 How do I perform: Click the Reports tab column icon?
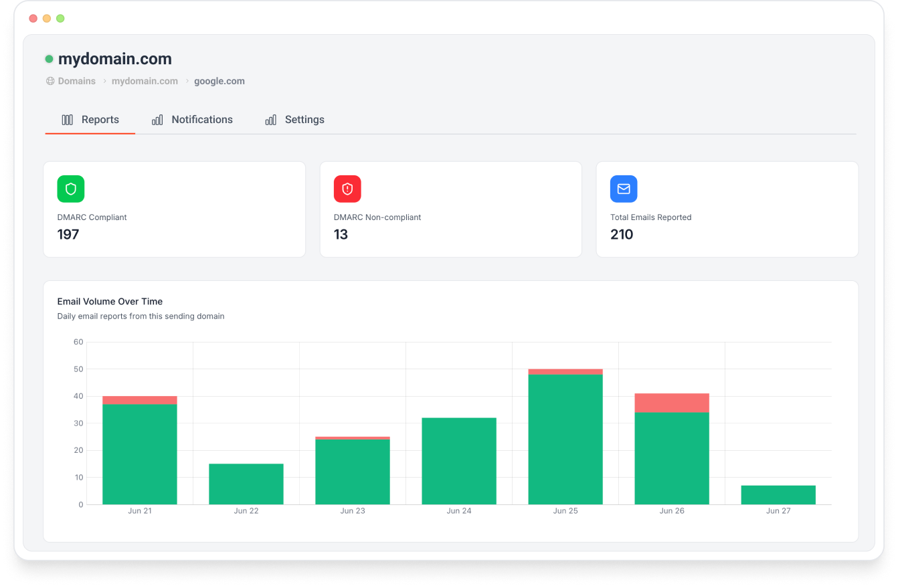tap(68, 120)
